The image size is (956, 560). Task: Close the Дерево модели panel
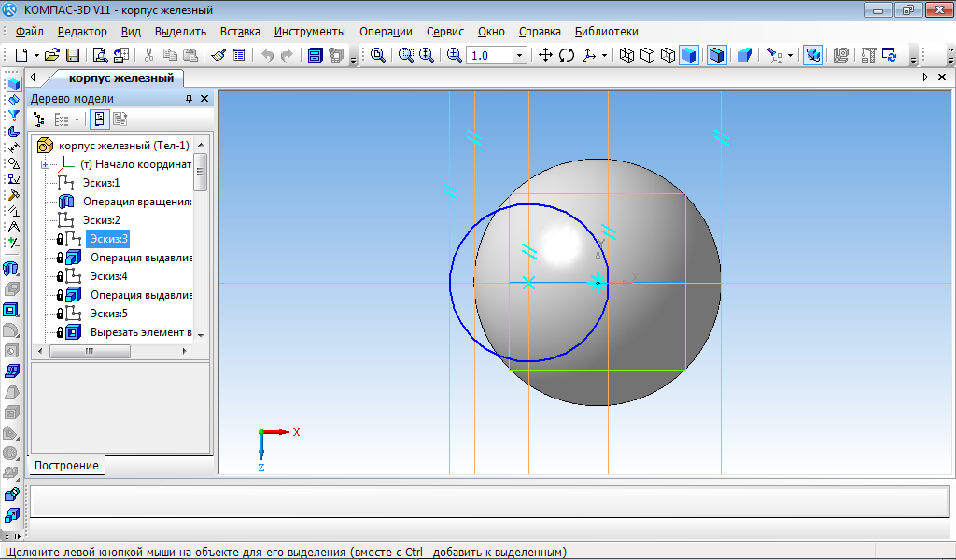coord(204,99)
